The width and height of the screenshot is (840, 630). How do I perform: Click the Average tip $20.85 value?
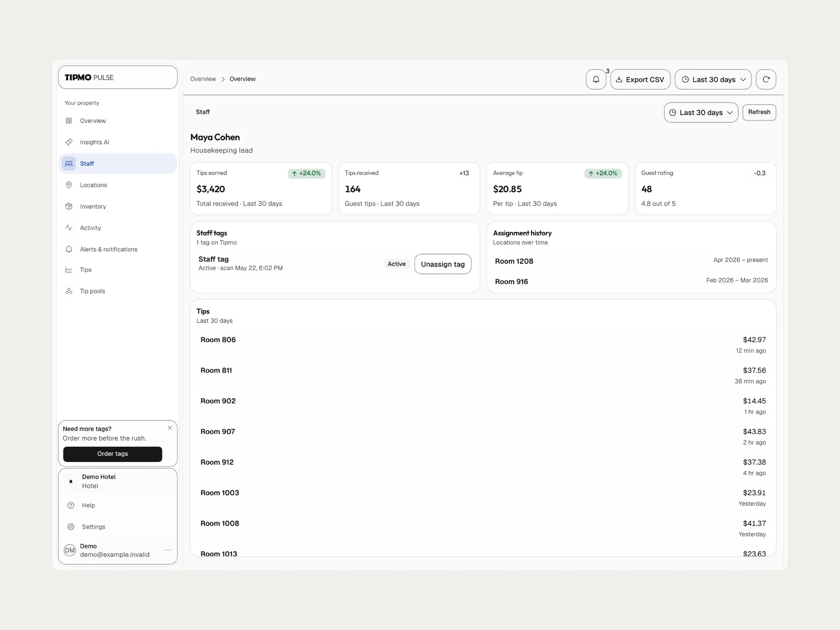pos(507,189)
